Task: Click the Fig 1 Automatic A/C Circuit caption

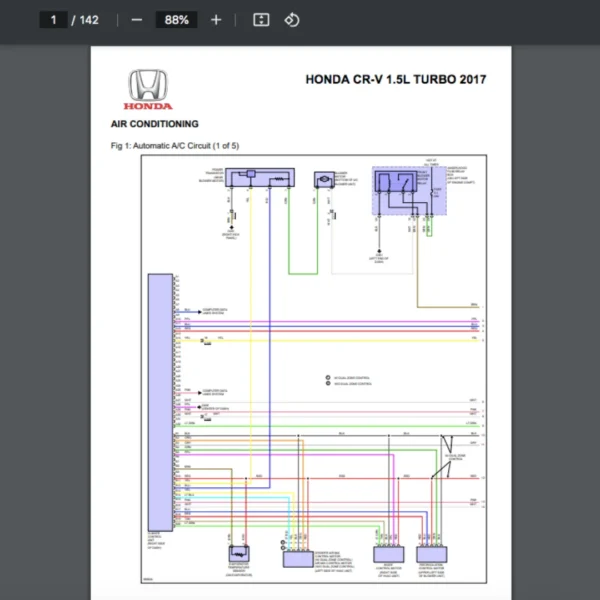Action: pyautogui.click(x=175, y=146)
